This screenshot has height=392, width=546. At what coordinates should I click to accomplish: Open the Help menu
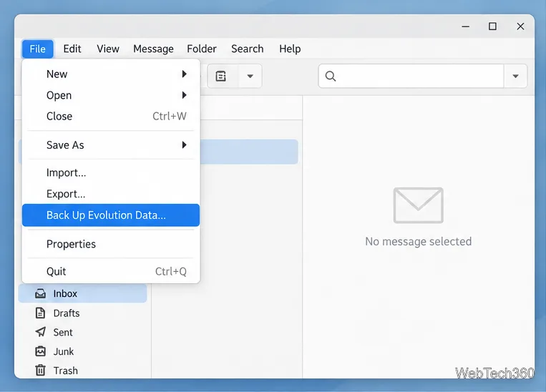tap(290, 49)
